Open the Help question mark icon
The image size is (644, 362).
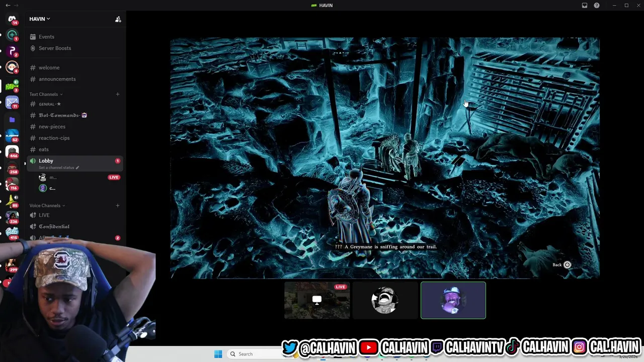tap(597, 5)
